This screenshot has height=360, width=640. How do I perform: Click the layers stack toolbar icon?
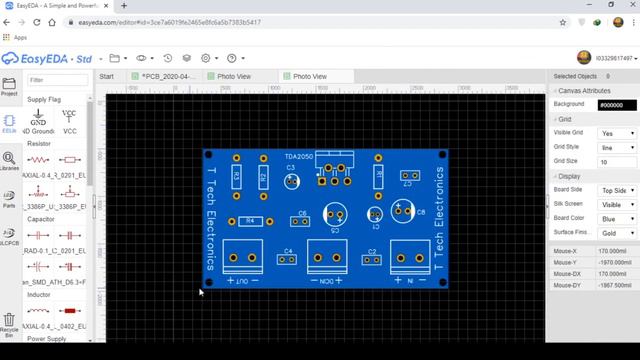point(187,58)
